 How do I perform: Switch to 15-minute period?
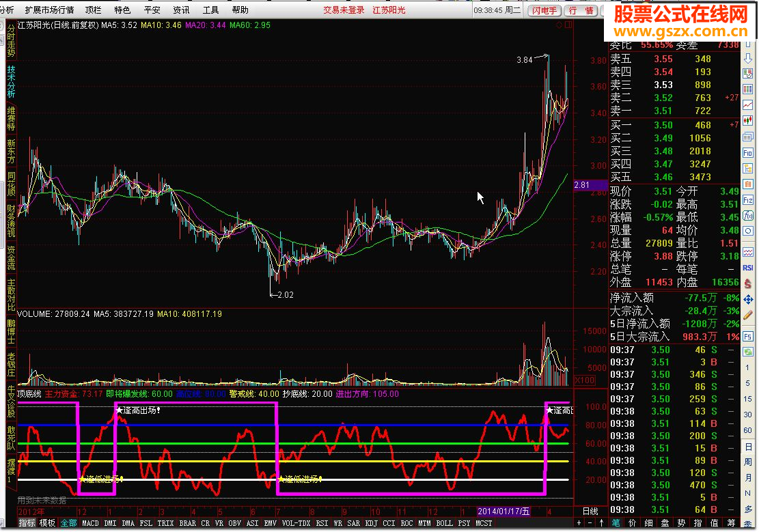748,399
